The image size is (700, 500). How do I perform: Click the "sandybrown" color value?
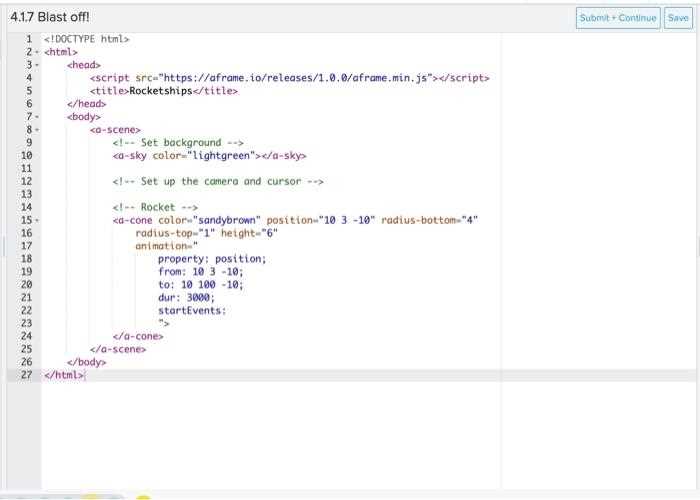coord(227,221)
